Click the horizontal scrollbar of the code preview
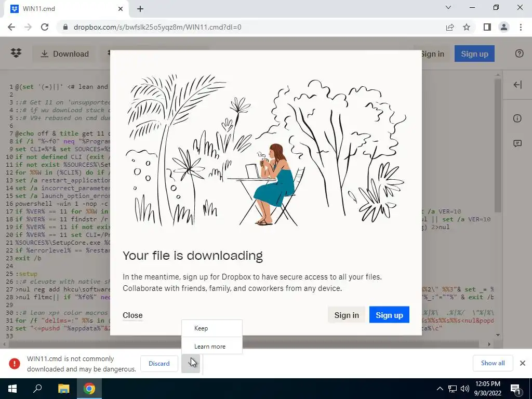532x399 pixels. 244,344
